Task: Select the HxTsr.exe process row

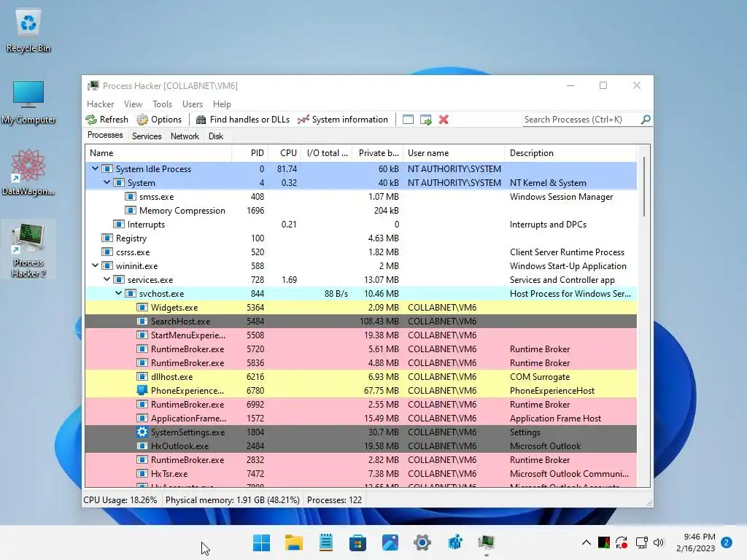Action: (360, 473)
